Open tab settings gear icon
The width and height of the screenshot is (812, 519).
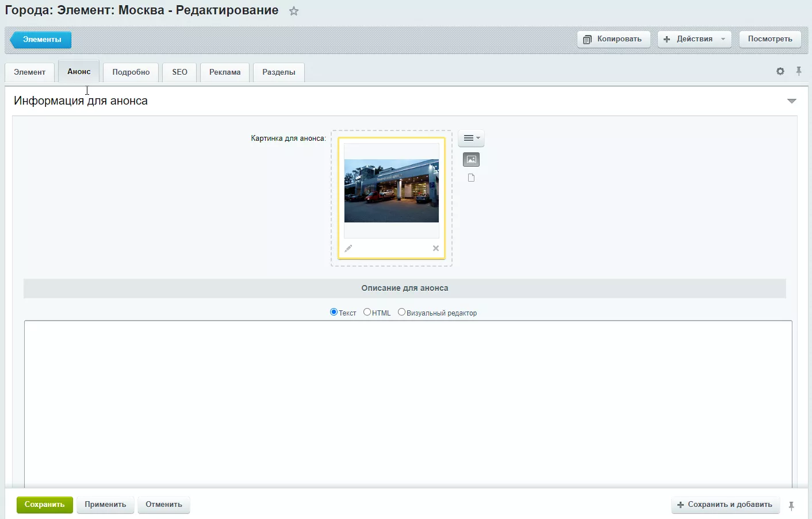coord(780,71)
